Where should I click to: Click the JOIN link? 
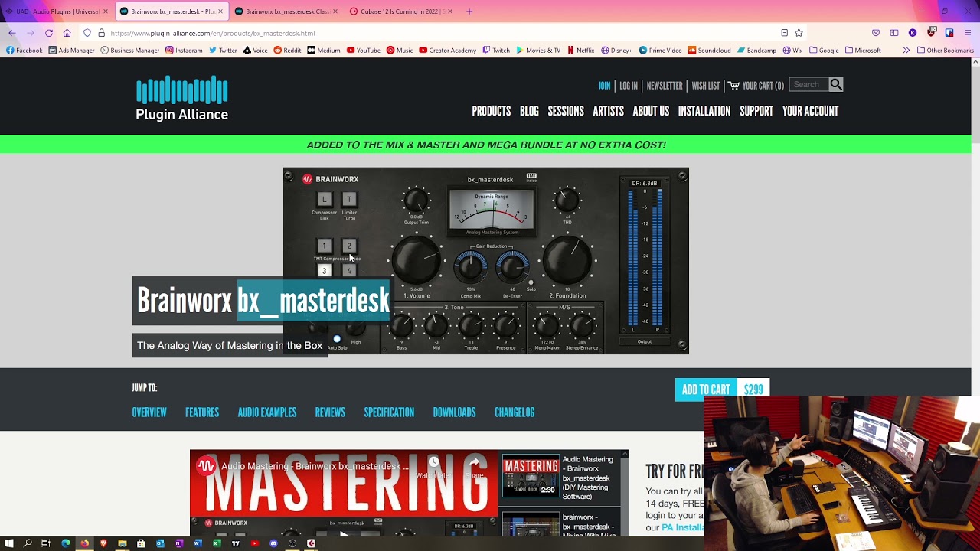(x=604, y=86)
